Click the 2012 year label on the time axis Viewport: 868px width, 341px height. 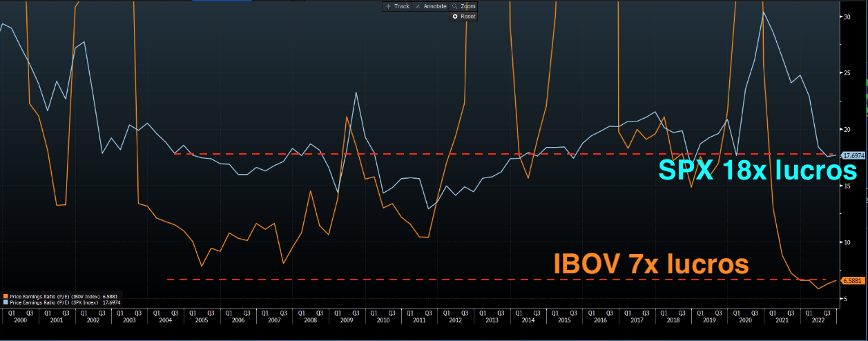456,320
